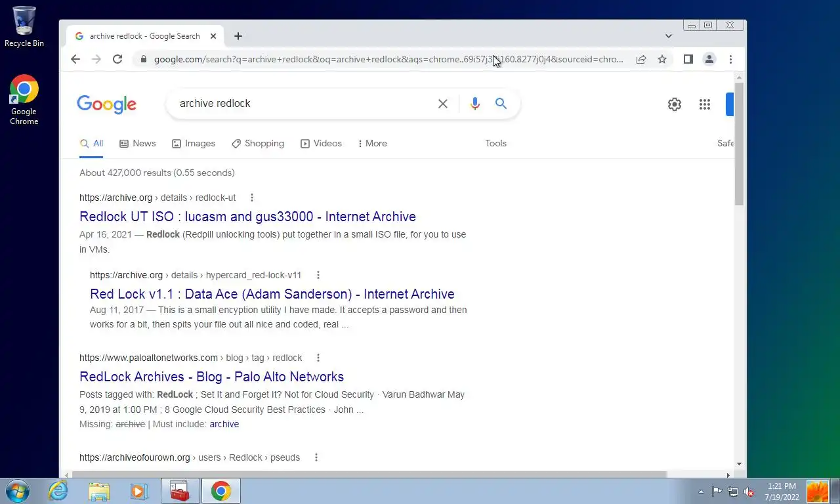Image resolution: width=840 pixels, height=504 pixels.
Task: Clear the search box with the X icon
Action: (x=443, y=104)
